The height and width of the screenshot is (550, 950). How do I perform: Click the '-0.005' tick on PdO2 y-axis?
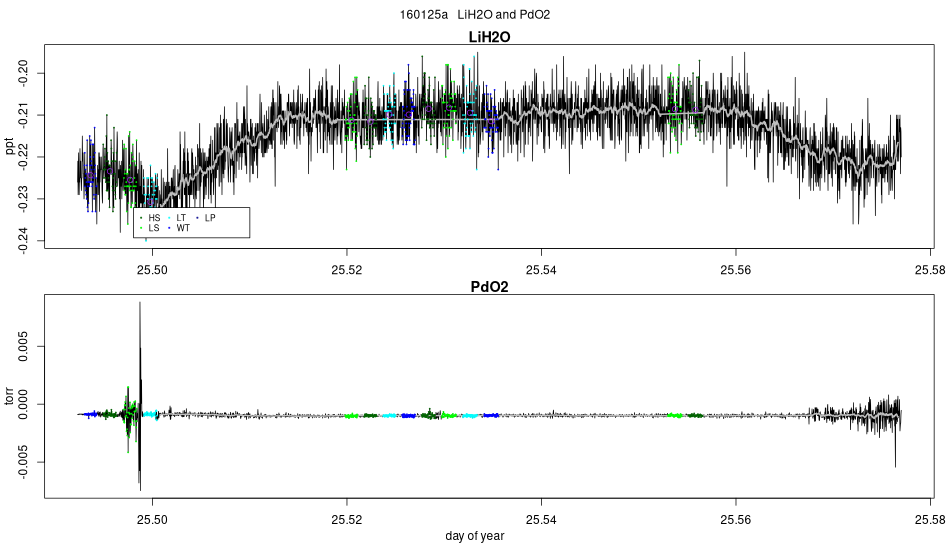[23, 462]
